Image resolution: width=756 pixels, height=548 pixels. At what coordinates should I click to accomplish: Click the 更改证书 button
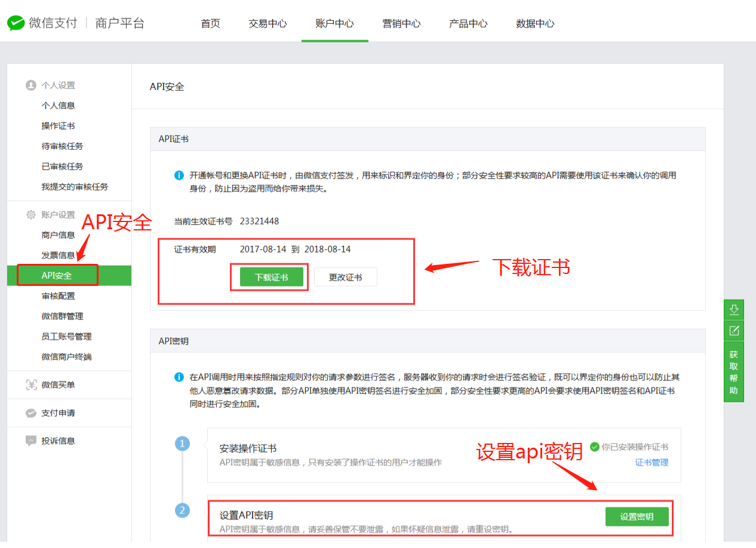346,278
